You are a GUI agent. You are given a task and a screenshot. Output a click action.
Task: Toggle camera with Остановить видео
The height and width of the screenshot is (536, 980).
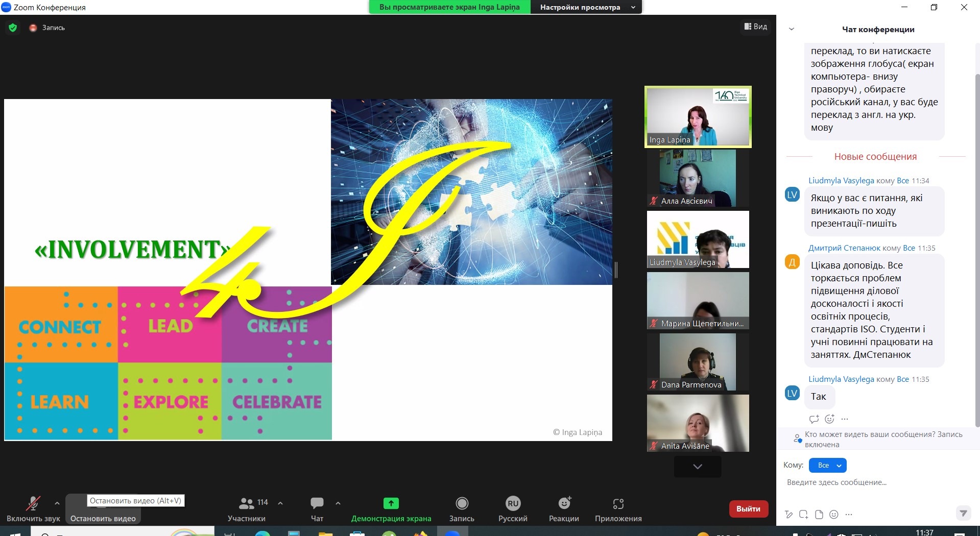(103, 509)
